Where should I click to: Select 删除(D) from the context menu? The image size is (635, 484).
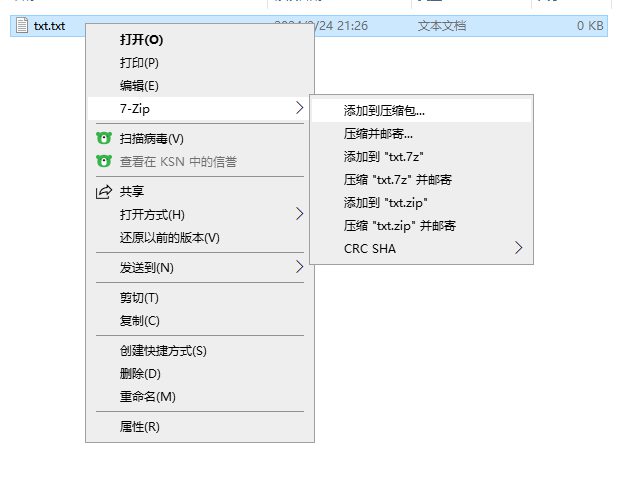[140, 374]
